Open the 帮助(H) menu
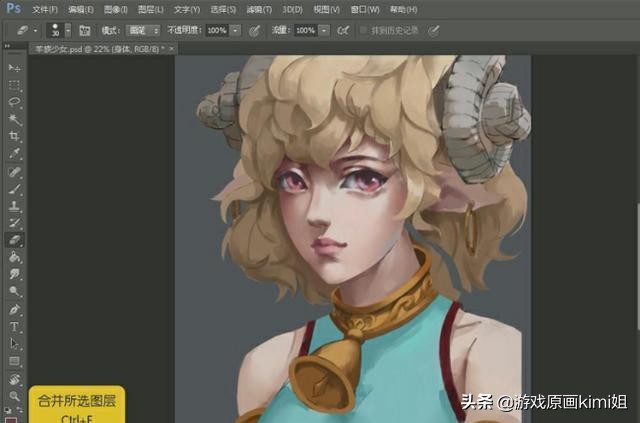The width and height of the screenshot is (640, 423). [403, 9]
